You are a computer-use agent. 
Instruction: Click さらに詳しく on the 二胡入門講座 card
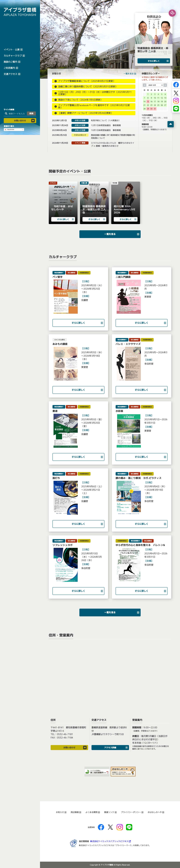tap(141, 323)
